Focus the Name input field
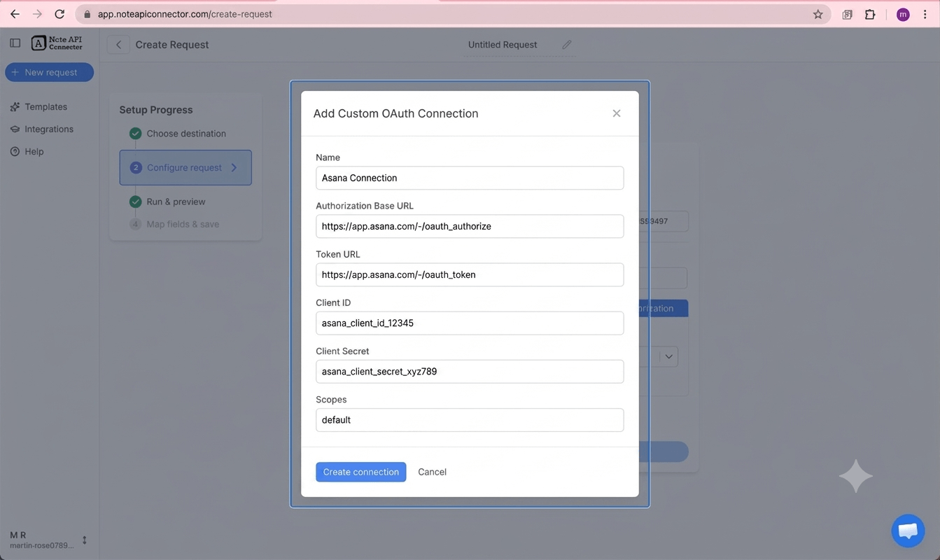Viewport: 940px width, 560px height. pos(470,178)
